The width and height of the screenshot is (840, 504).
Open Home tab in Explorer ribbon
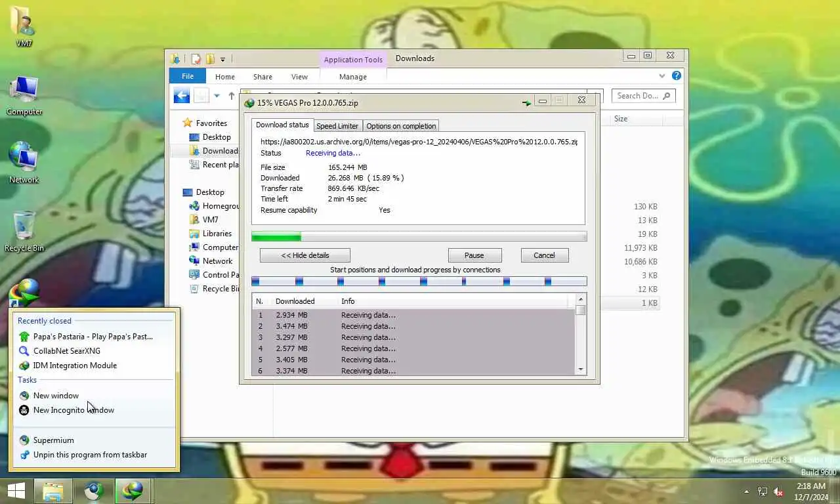[x=225, y=77]
